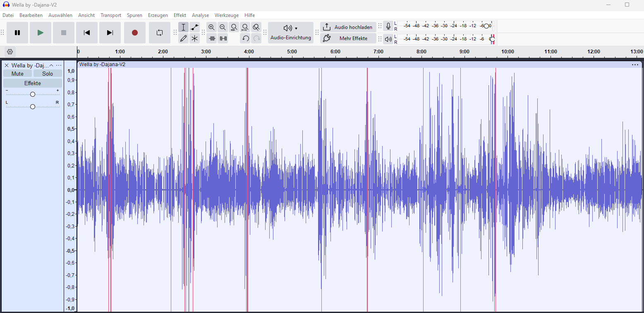
Task: Pause playback with the Pause button
Action: (17, 33)
